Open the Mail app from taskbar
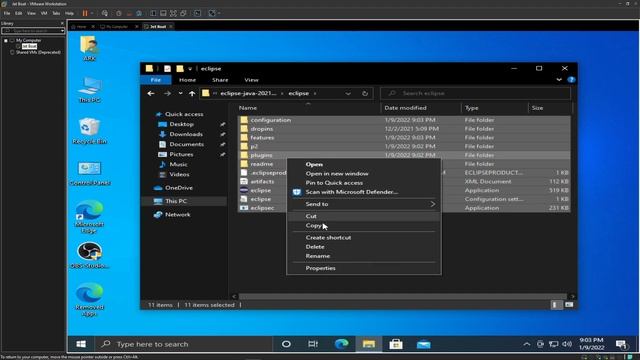The height and width of the screenshot is (360, 640). pos(423,344)
